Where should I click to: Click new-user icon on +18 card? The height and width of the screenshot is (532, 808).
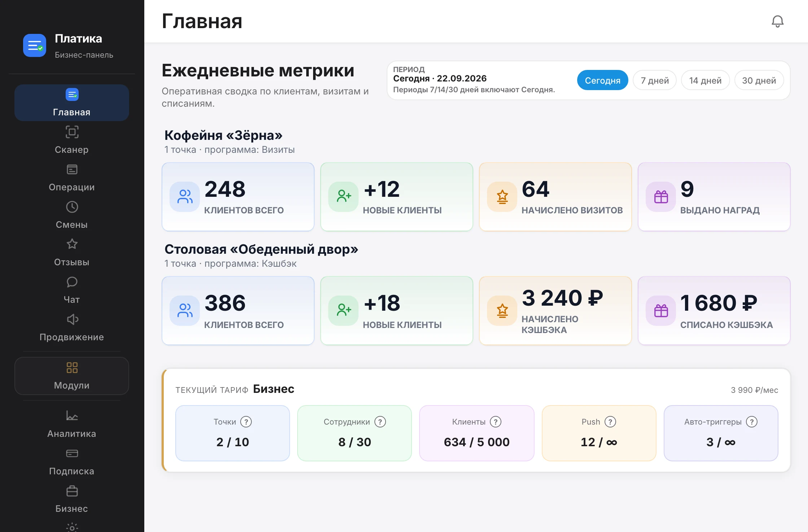coord(343,311)
